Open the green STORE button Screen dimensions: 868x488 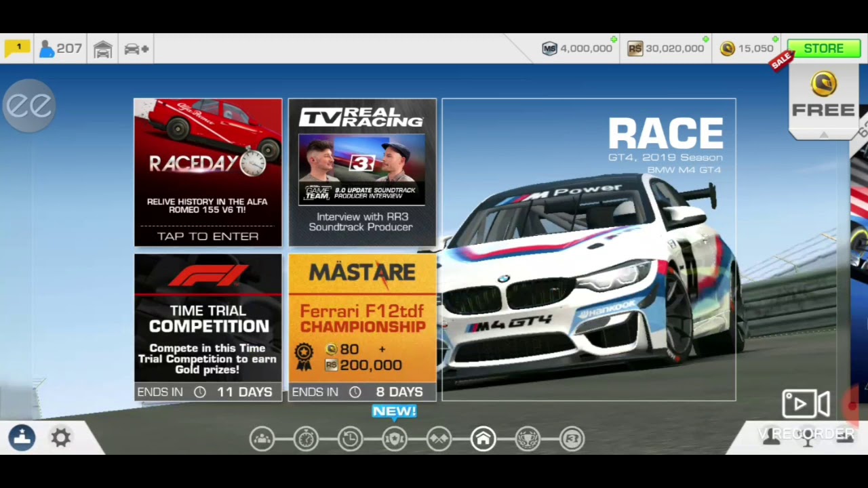(x=823, y=48)
